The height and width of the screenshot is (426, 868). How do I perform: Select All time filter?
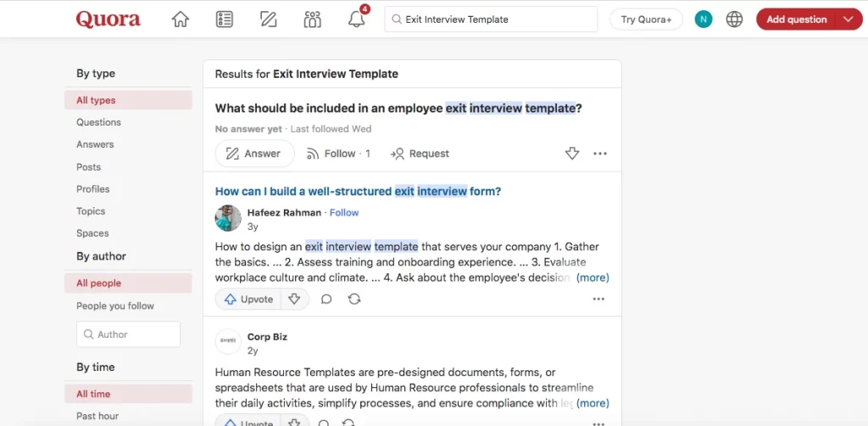[x=129, y=394]
